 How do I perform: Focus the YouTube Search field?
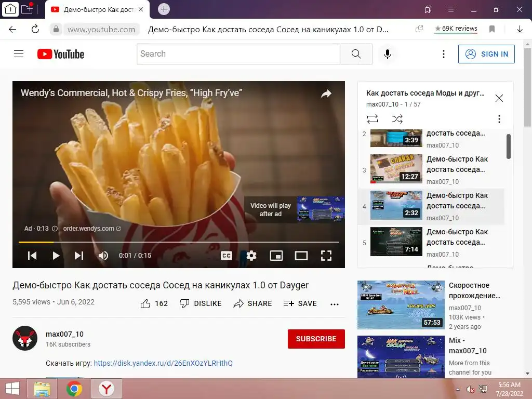point(238,54)
